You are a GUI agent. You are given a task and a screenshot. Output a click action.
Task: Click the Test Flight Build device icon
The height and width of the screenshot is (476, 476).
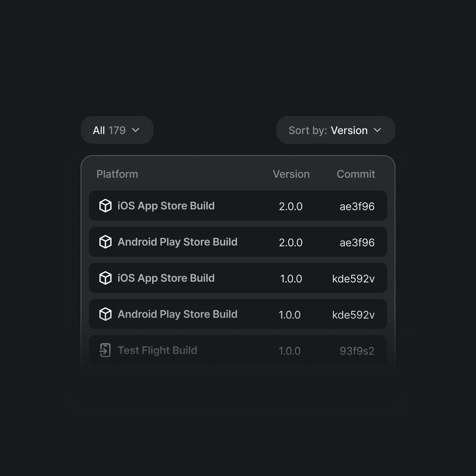pos(105,350)
